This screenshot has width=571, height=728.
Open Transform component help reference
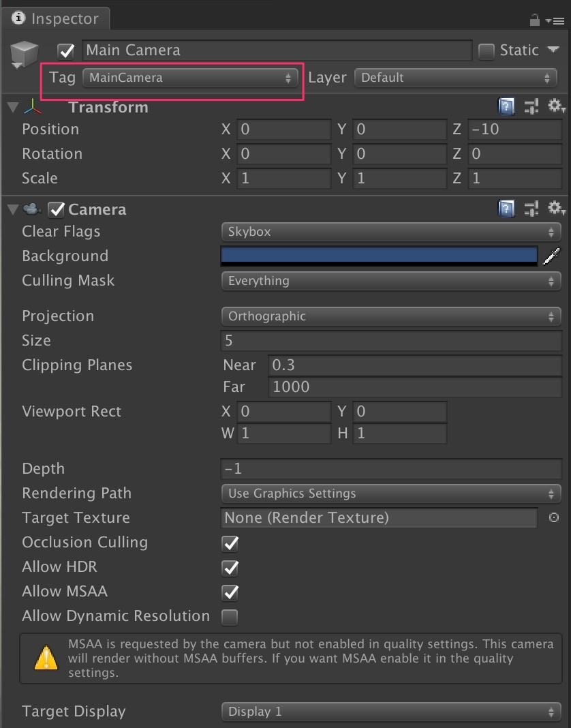pos(506,107)
